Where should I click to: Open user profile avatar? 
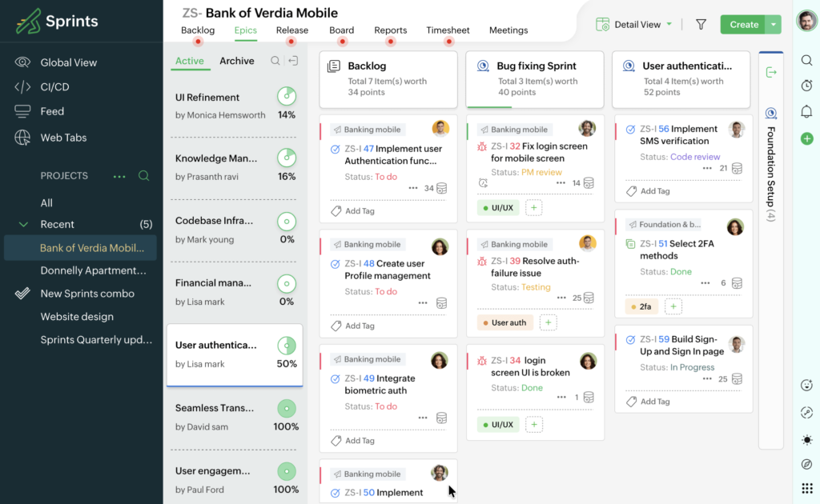(806, 21)
